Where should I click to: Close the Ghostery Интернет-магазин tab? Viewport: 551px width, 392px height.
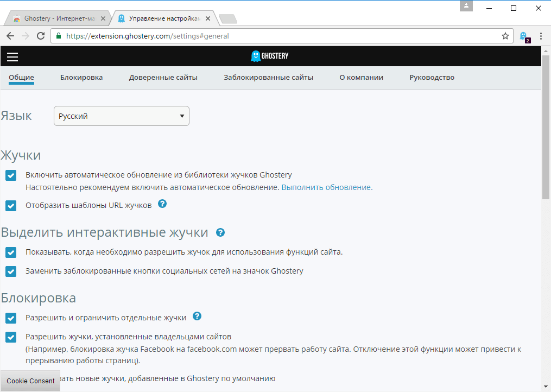103,18
